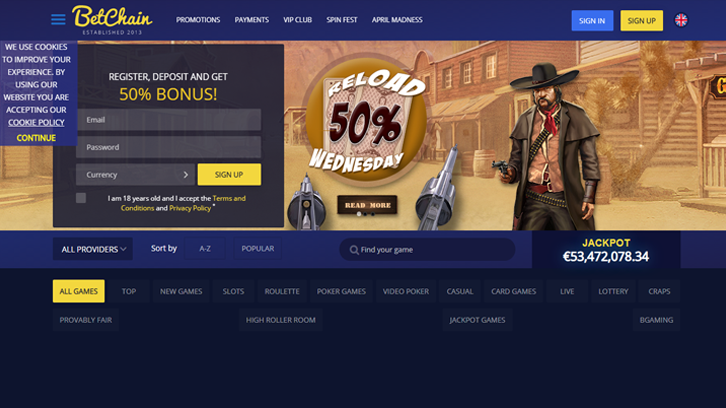Viewport: 726px width, 408px height.
Task: Open the Currency dropdown
Action: pos(135,175)
